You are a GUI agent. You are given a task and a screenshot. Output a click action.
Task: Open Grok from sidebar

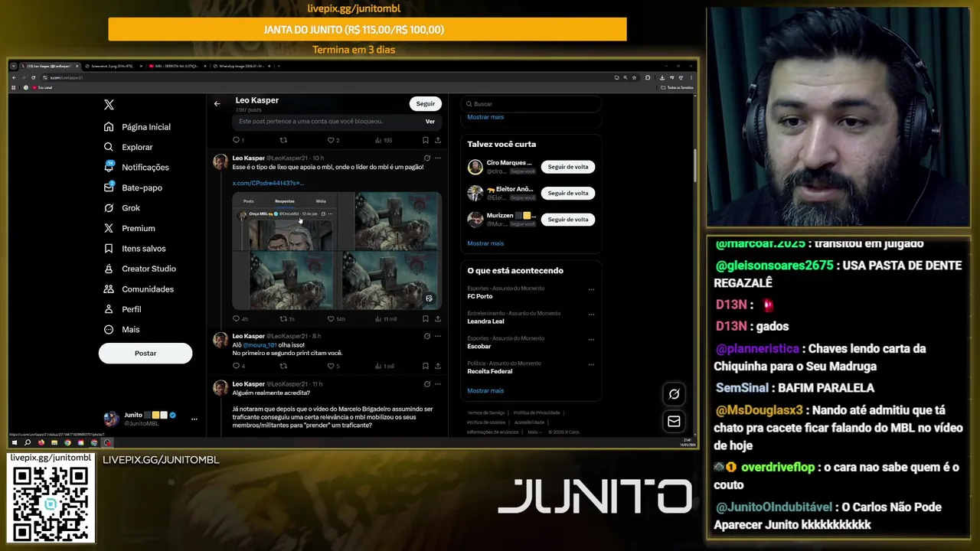[x=122, y=208]
